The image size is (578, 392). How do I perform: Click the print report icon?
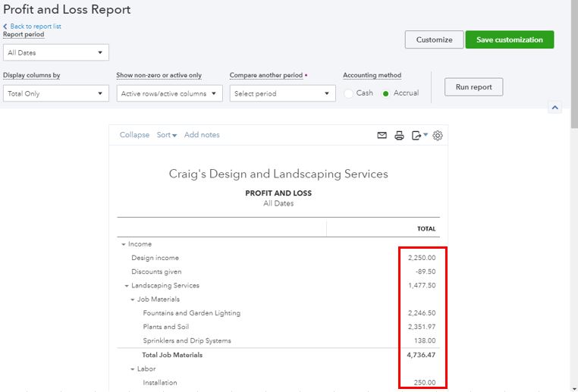click(399, 135)
